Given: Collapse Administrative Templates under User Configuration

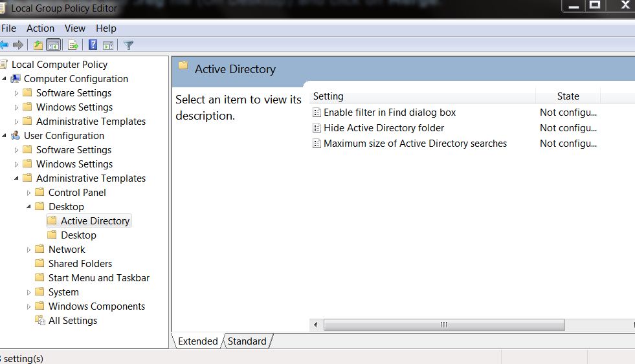Looking at the screenshot, I should pyautogui.click(x=16, y=178).
